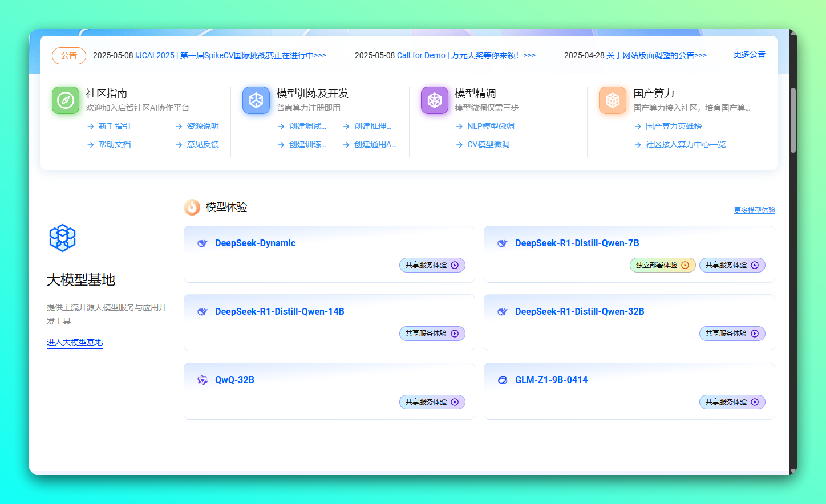The height and width of the screenshot is (504, 826).
Task: Click 共享服务体验 on the Qwen-32B card
Action: pos(732,334)
